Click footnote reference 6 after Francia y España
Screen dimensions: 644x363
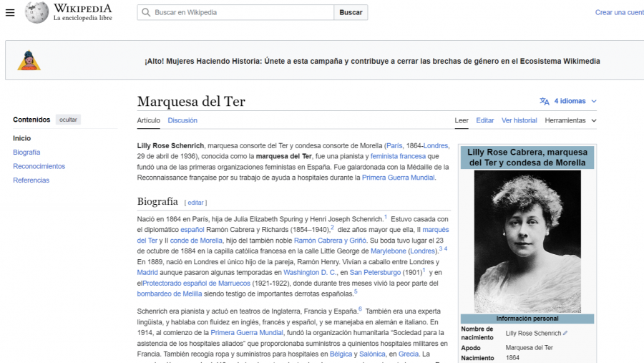pyautogui.click(x=360, y=309)
